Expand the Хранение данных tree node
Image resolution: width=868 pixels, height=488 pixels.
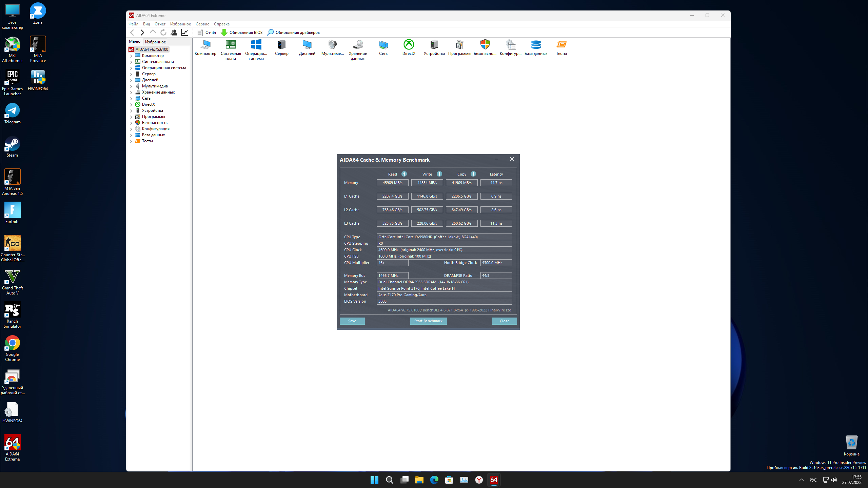pos(131,93)
